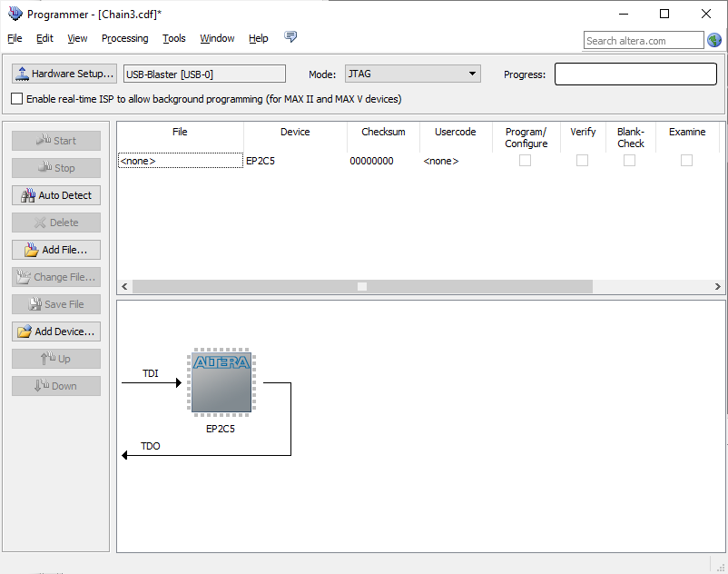Screen dimensions: 728x574
Task: Click the Hardware Setup button
Action: (x=64, y=74)
